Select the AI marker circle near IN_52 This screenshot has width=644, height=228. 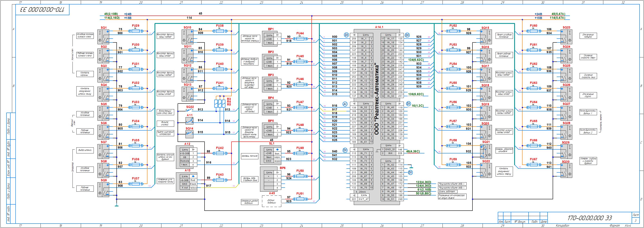coord(345,104)
